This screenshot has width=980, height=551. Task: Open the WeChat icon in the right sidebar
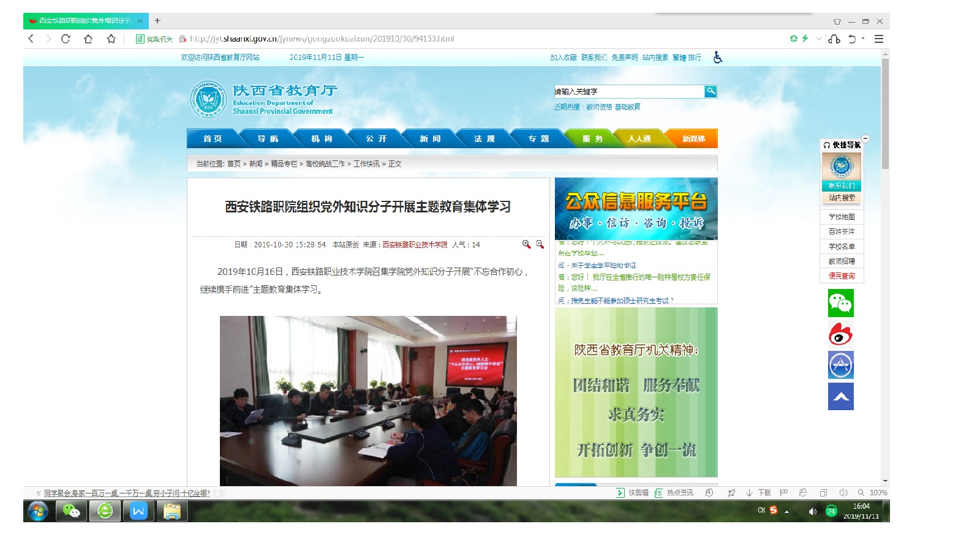(840, 303)
